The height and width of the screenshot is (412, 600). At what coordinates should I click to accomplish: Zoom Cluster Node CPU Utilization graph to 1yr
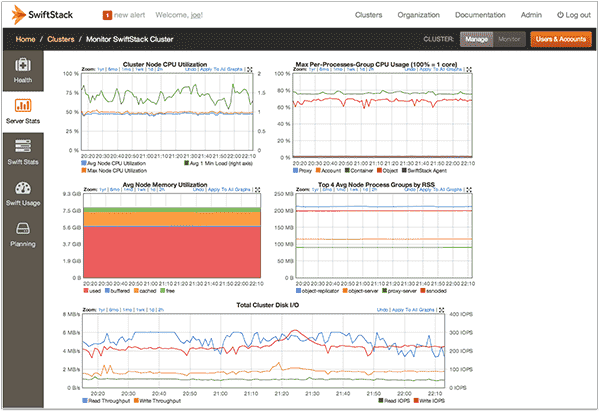(x=101, y=69)
